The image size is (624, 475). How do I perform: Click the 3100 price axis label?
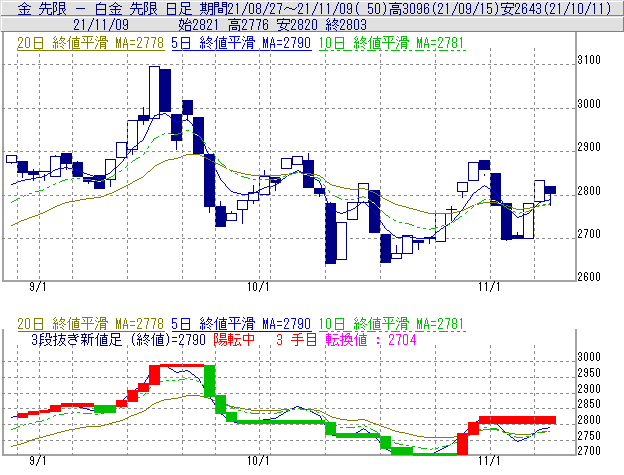click(x=589, y=60)
